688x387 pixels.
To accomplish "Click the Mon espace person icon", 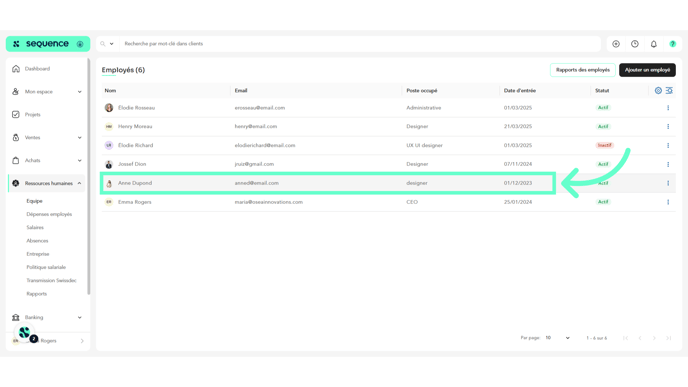I will coord(16,91).
